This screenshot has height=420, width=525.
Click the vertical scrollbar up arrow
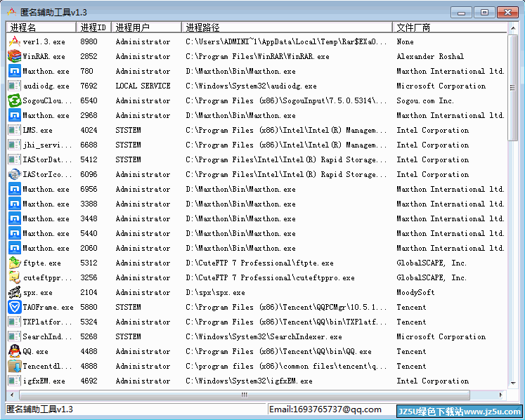(513, 28)
